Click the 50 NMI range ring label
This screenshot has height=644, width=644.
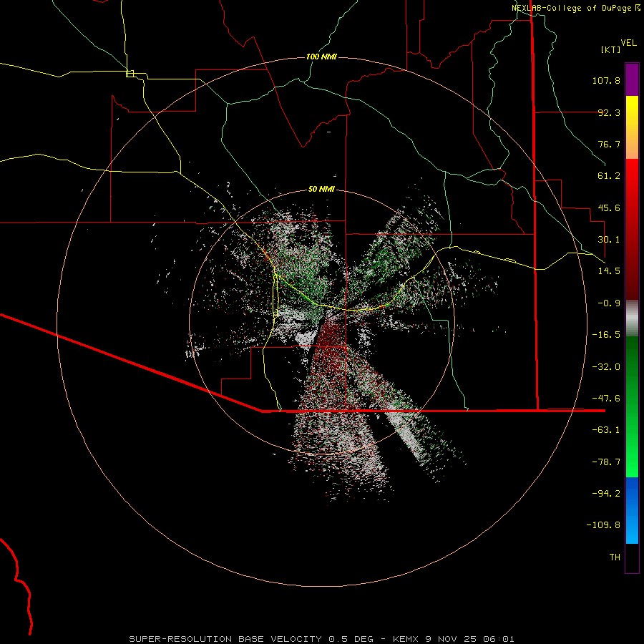pyautogui.click(x=321, y=190)
